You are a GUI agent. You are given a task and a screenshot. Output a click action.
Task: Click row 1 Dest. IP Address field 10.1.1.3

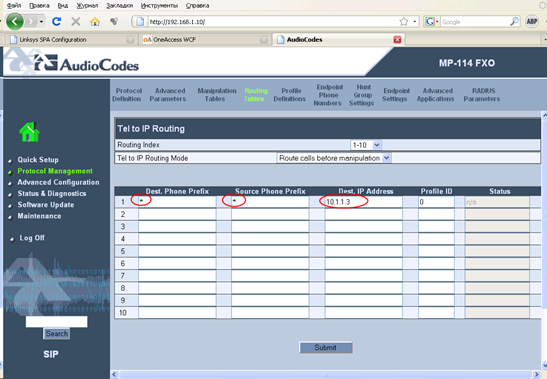point(363,202)
